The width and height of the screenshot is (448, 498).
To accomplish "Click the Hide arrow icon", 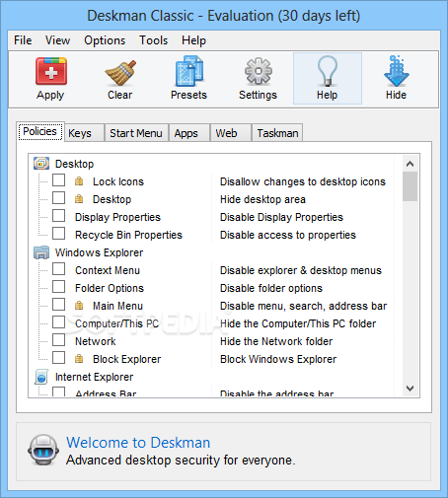I will point(397,71).
